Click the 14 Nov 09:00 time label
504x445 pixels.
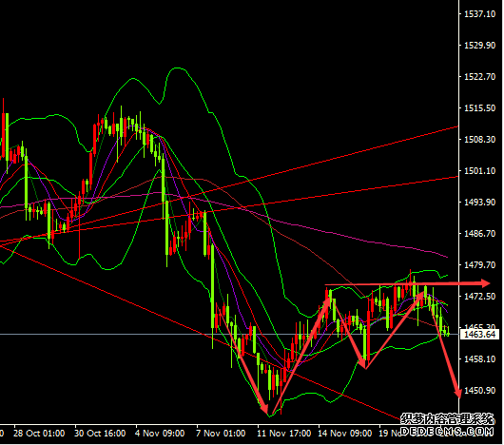(x=345, y=434)
